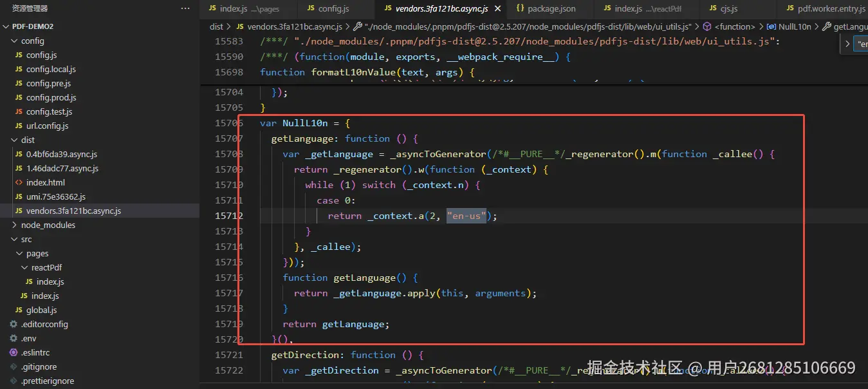
Task: Click the git icon of .gitignore
Action: 14,367
